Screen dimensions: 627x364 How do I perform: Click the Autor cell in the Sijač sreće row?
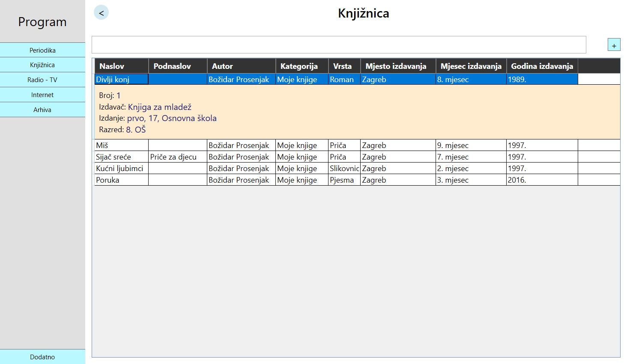[242, 157]
